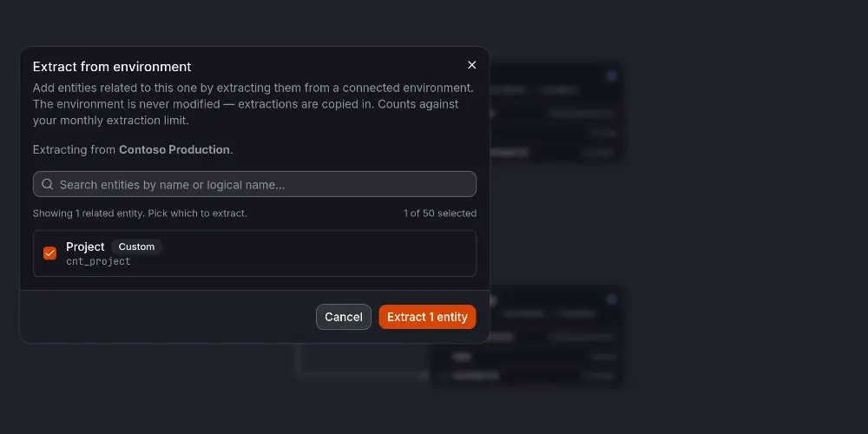Click blue icon on upper blurred card
The image size is (868, 434).
[611, 76]
